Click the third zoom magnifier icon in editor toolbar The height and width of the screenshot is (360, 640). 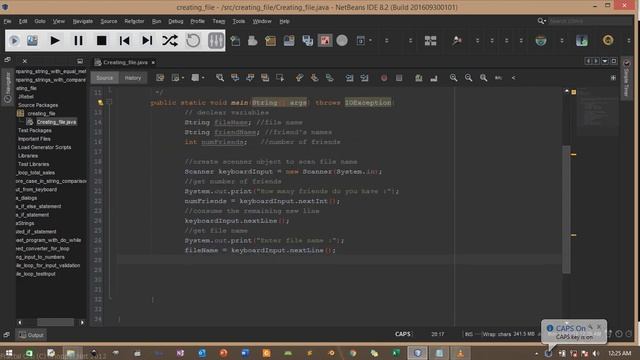[x=483, y=78]
